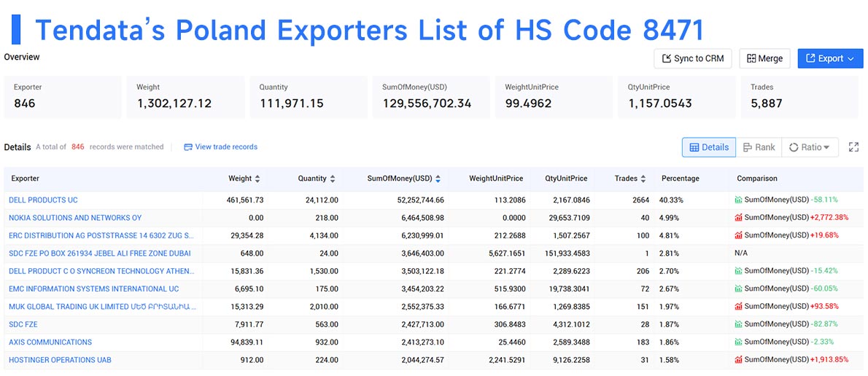
Task: Sort by the Weight column arrows
Action: [x=257, y=179]
